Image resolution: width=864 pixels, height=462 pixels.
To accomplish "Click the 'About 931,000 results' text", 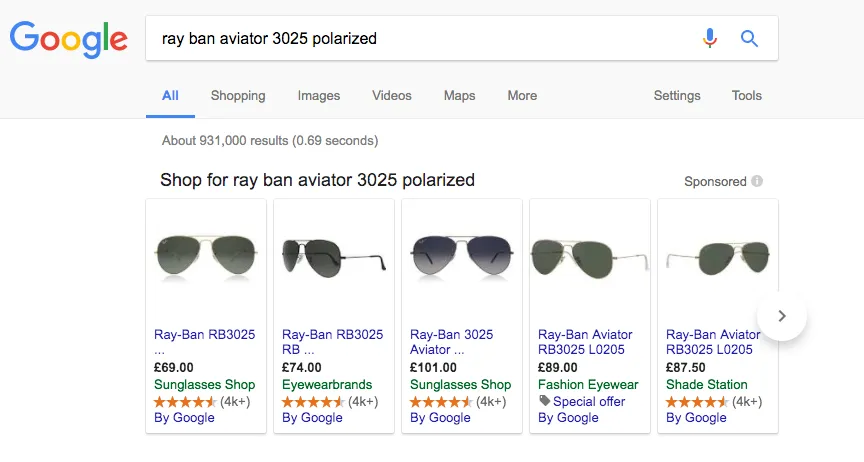I will coord(270,141).
